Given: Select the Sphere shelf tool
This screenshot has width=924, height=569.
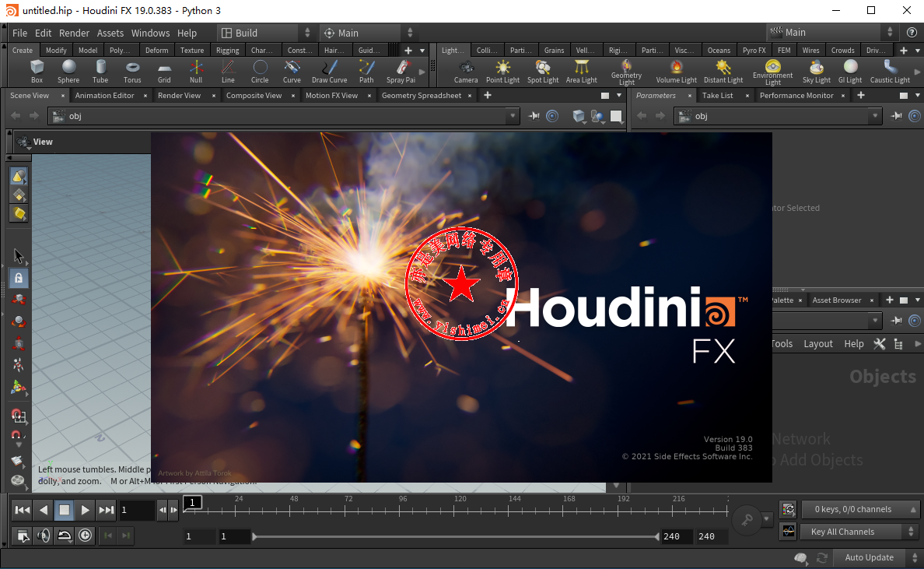Looking at the screenshot, I should point(68,72).
